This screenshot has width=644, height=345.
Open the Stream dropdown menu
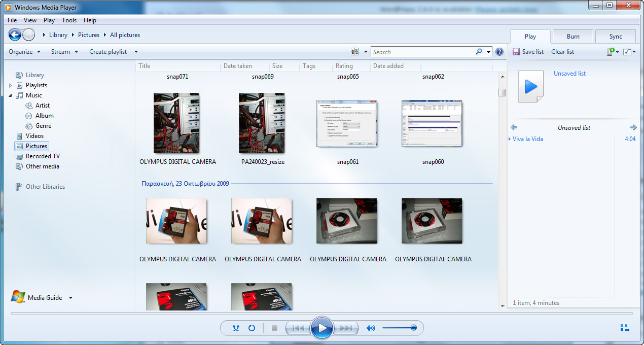click(64, 52)
